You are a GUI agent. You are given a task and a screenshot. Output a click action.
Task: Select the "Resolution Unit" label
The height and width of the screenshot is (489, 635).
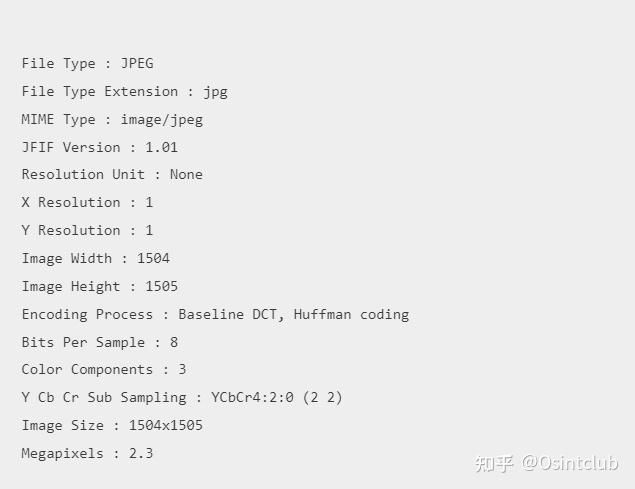pyautogui.click(x=83, y=174)
